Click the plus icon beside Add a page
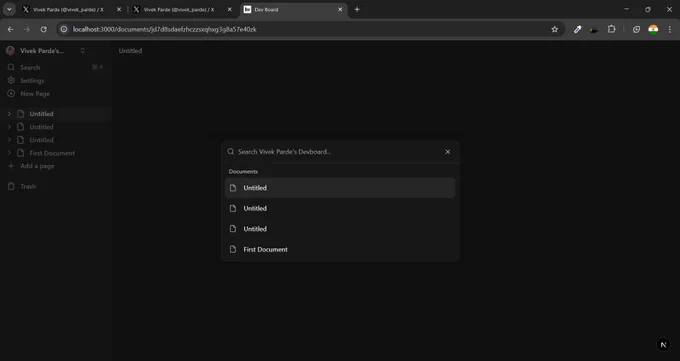Image resolution: width=680 pixels, height=361 pixels. point(11,166)
